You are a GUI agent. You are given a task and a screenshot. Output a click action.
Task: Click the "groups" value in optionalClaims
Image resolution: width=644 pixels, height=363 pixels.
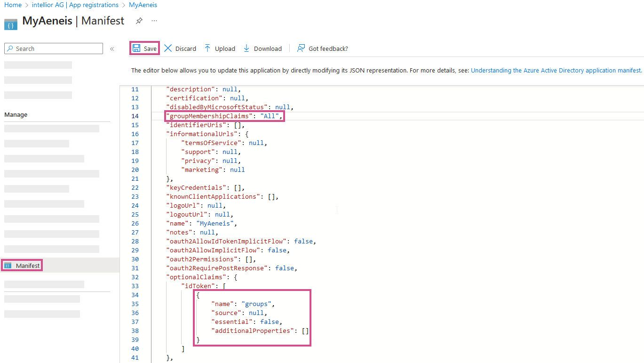tap(256, 304)
